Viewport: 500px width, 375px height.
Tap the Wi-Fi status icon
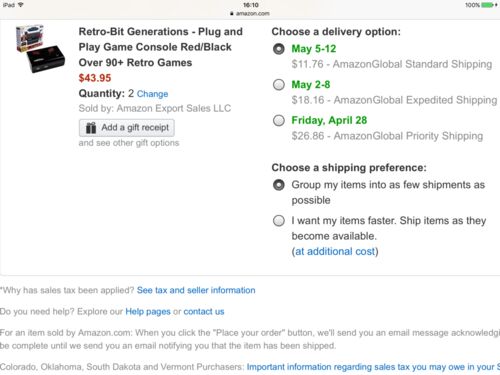tap(21, 5)
